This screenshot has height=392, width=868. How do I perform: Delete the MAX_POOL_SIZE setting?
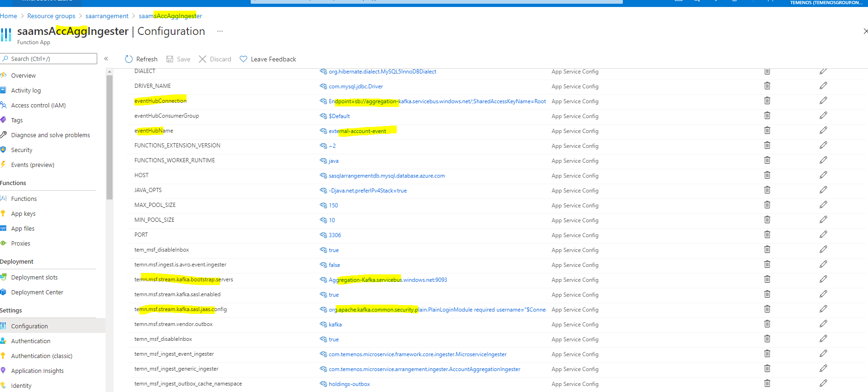767,205
